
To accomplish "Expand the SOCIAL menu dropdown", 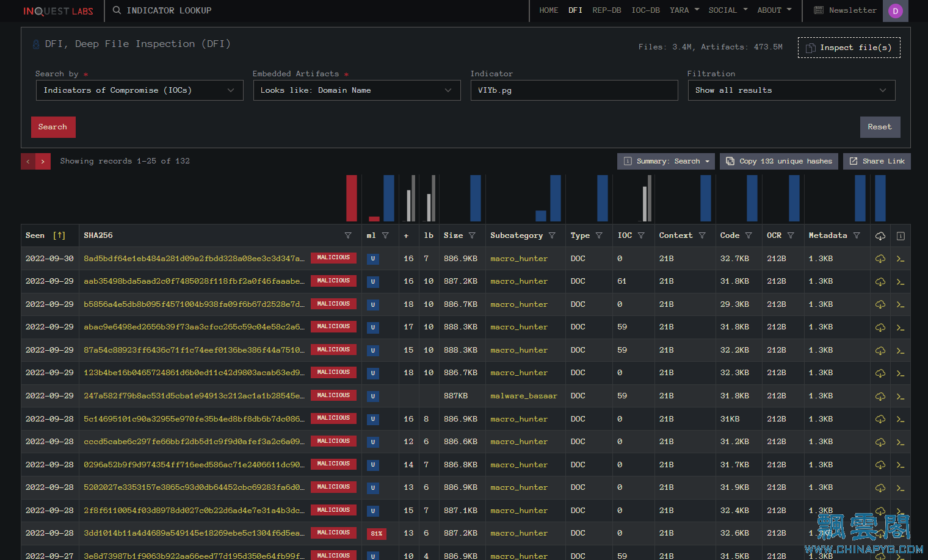I will click(x=728, y=10).
